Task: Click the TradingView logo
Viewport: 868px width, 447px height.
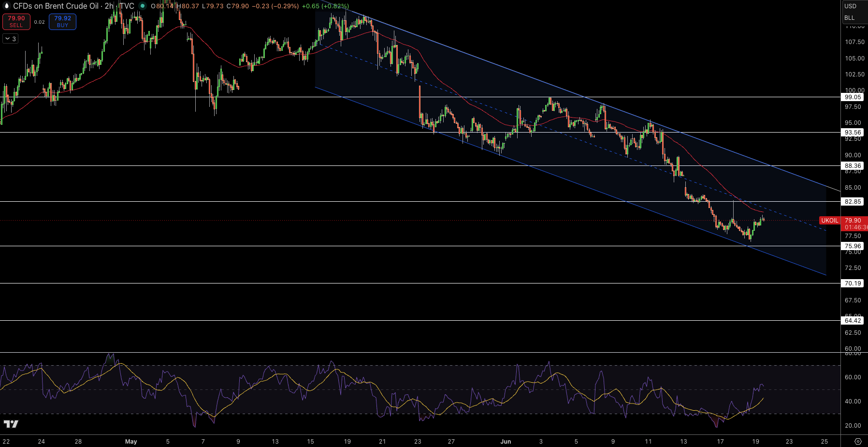Action: click(x=11, y=424)
